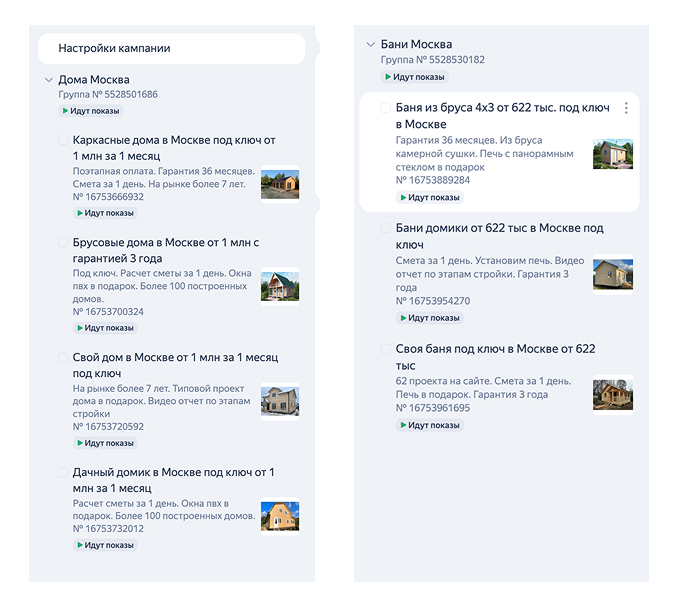Select ad number № 16753700324
Screen dimensions: 678x607
coord(108,312)
